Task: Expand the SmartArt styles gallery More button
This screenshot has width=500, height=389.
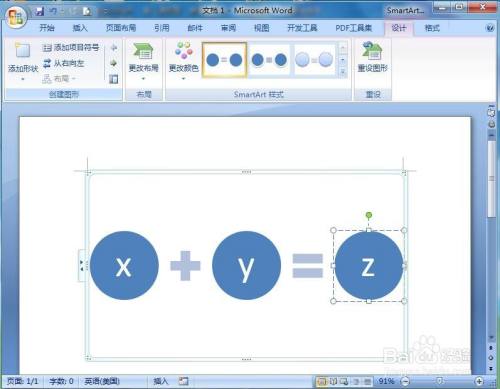Action: [343, 72]
